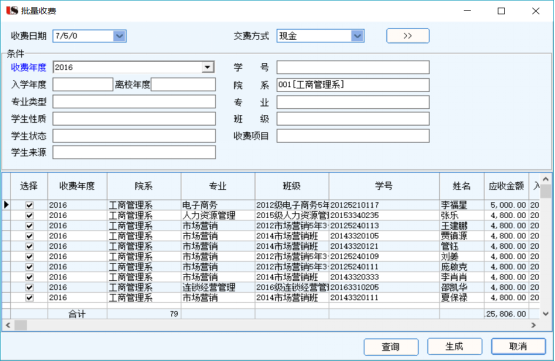Click the 入学年度 input field
Viewport: 555px width, 361px height.
pos(83,85)
